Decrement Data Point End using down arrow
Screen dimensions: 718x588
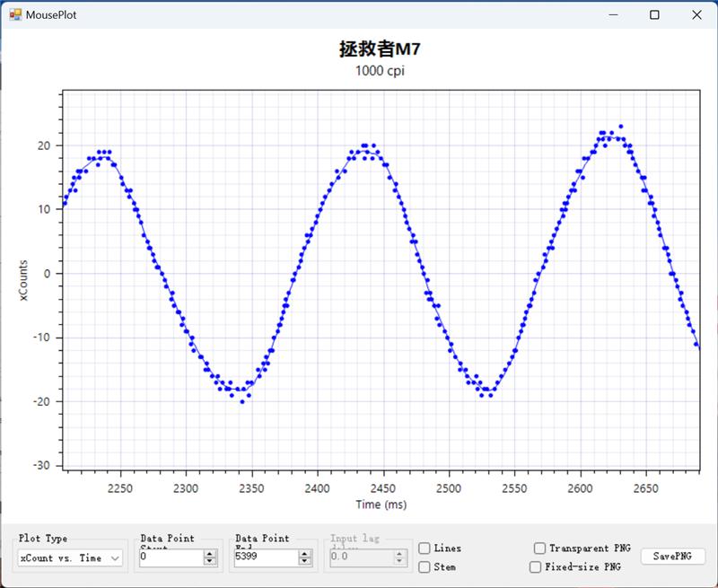click(305, 562)
